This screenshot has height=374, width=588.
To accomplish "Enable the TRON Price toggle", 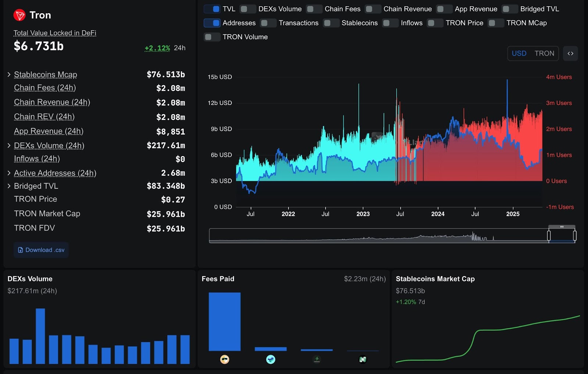I will [x=435, y=23].
